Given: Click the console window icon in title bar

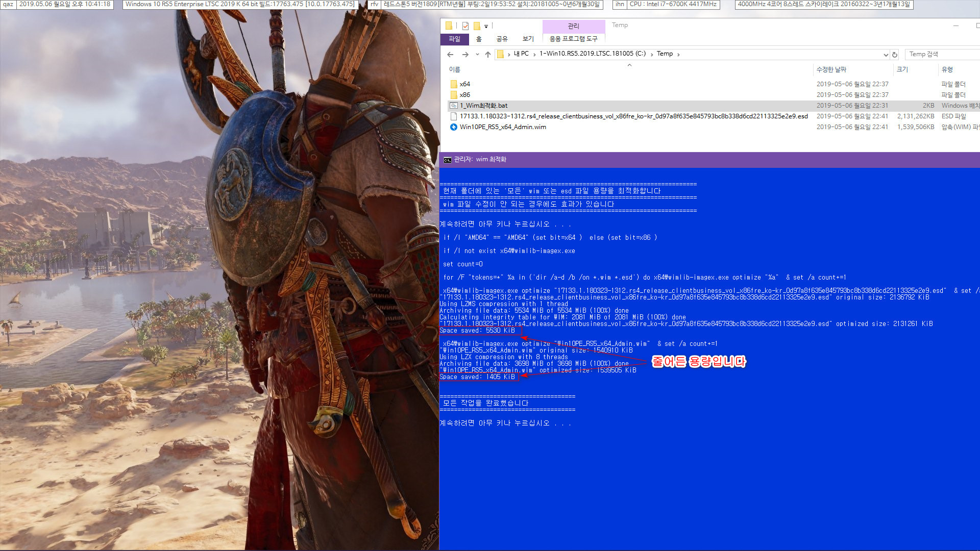Looking at the screenshot, I should (448, 160).
